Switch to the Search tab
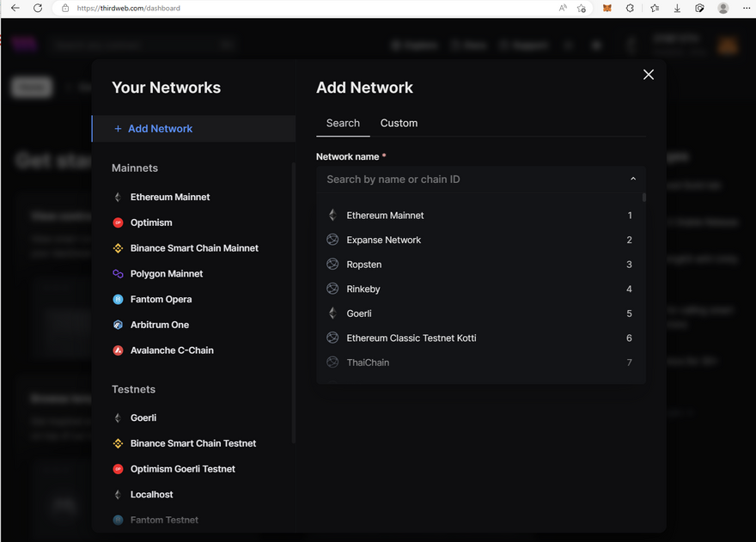This screenshot has height=542, width=756. point(343,123)
